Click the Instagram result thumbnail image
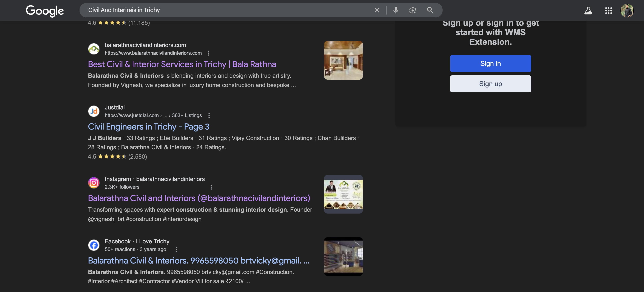This screenshot has width=644, height=292. tap(343, 194)
